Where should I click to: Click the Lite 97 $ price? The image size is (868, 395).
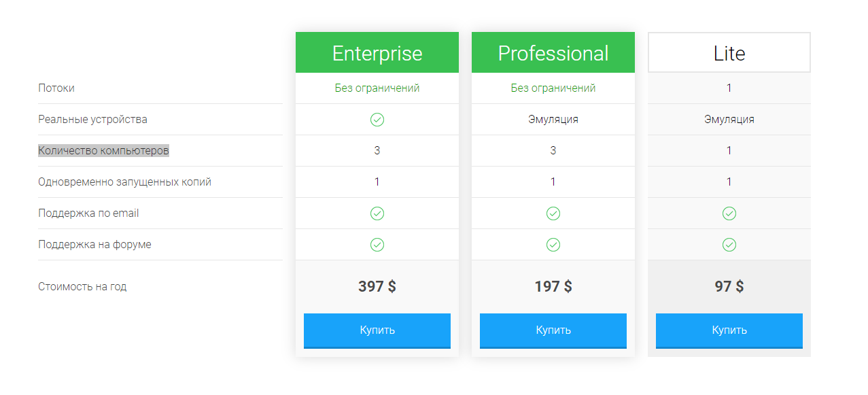point(729,287)
